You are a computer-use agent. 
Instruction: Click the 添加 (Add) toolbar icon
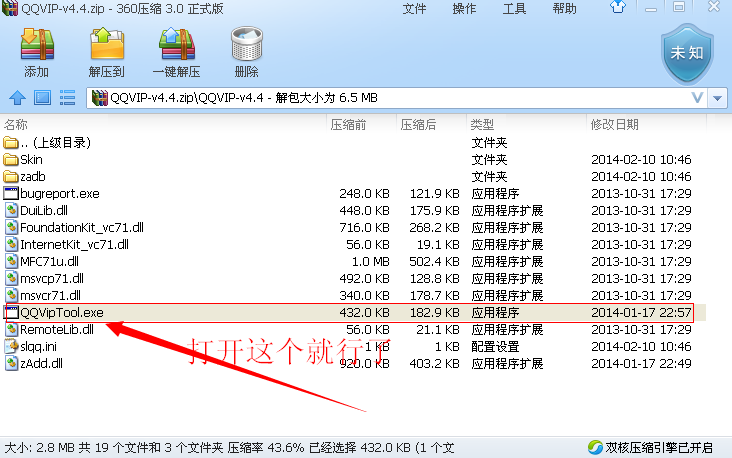(x=37, y=45)
